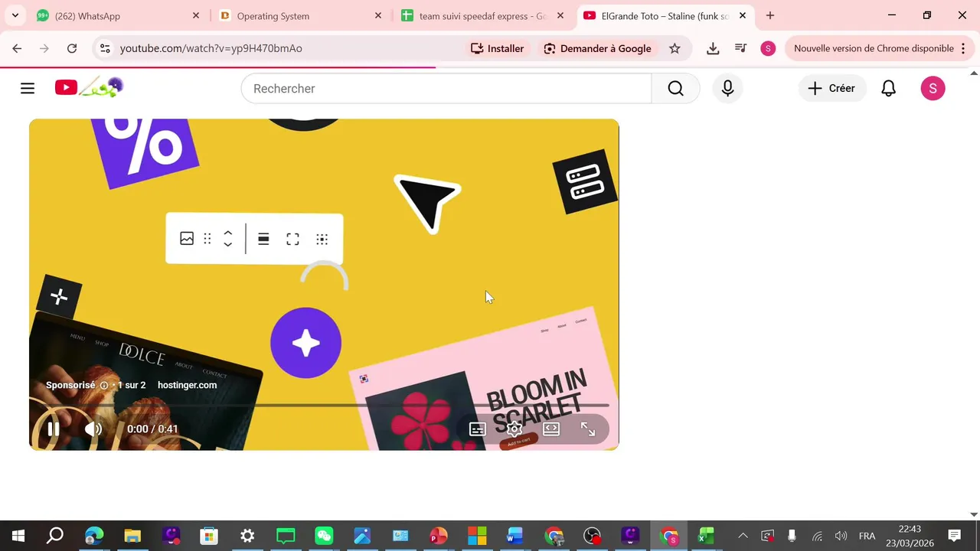The width and height of the screenshot is (980, 551).
Task: Click Nouvelle version de Chrome disponible
Action: tap(874, 48)
